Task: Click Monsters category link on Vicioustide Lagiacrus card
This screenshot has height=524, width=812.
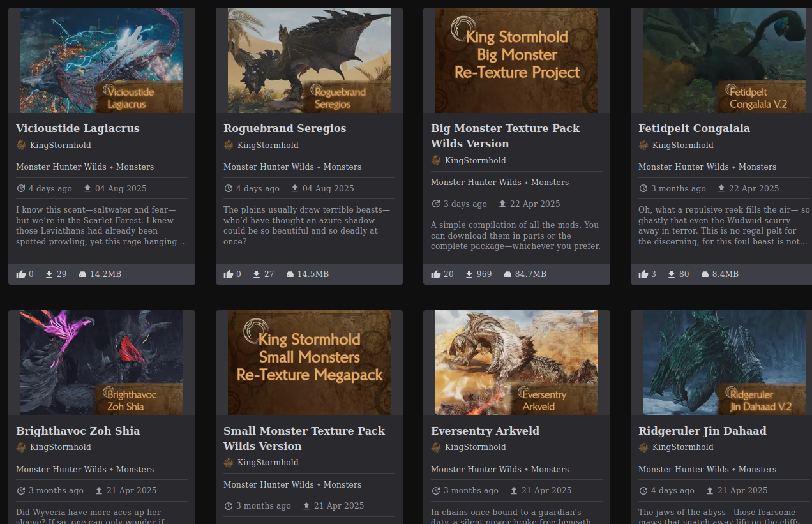Action: (x=135, y=167)
